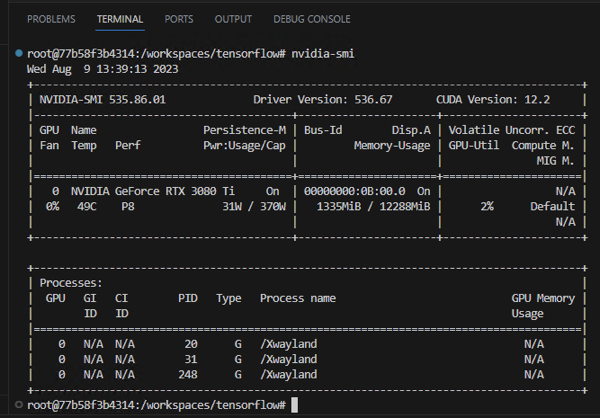The width and height of the screenshot is (600, 418).
Task: Click the 'P8' perf state
Action: 128,206
